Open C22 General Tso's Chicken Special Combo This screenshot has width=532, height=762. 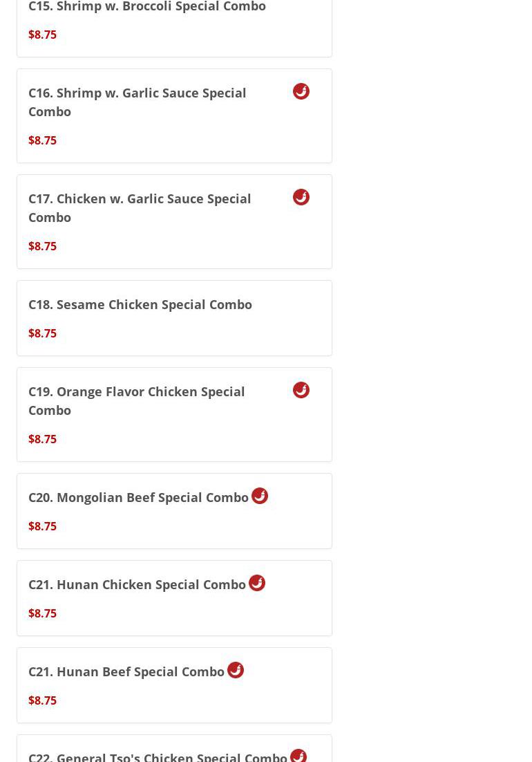coord(158,756)
